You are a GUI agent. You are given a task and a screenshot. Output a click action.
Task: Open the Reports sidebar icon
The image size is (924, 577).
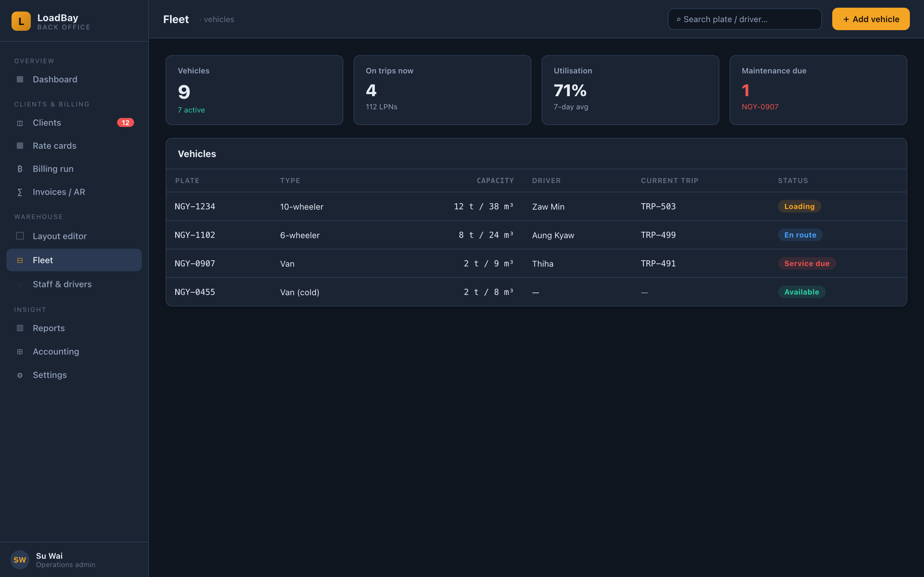click(20, 328)
